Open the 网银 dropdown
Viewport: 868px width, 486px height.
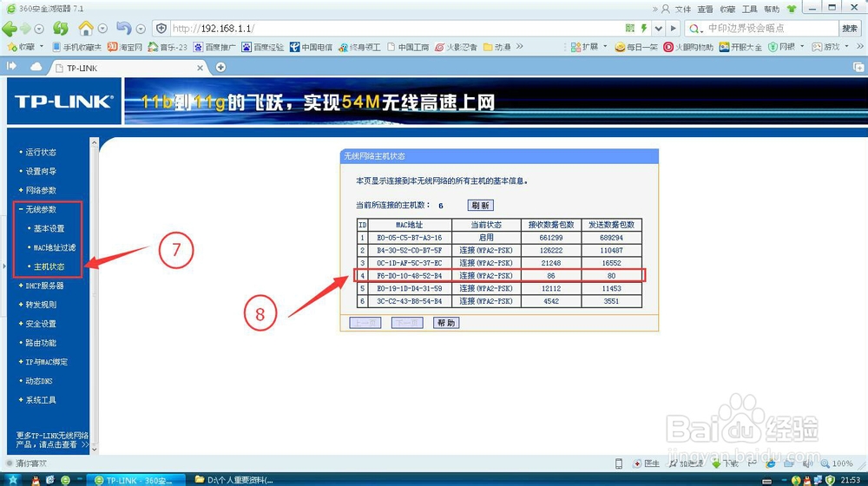[786, 47]
